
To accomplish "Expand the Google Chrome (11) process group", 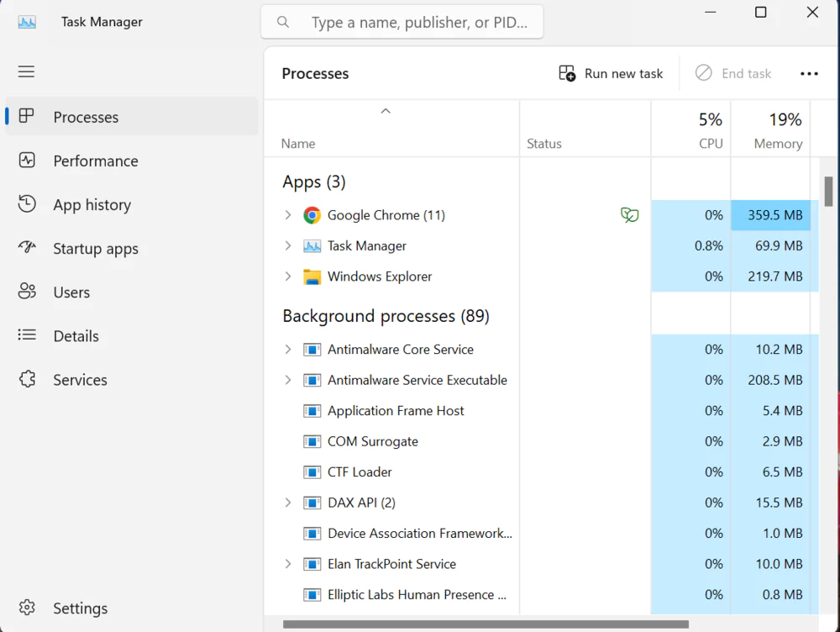I will [288, 215].
